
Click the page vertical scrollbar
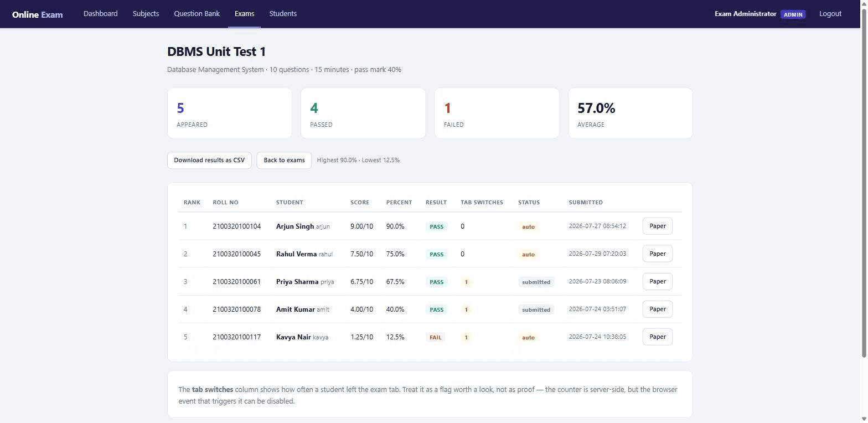[864, 183]
